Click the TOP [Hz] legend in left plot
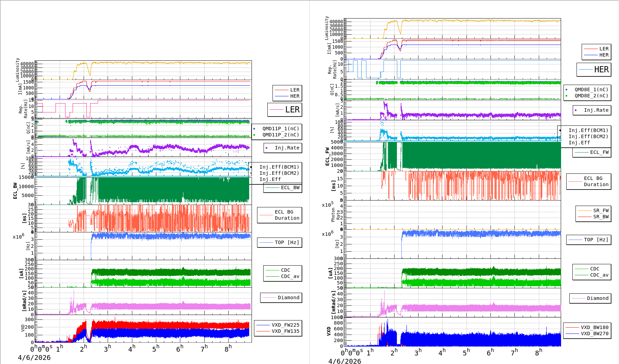 tap(280, 243)
